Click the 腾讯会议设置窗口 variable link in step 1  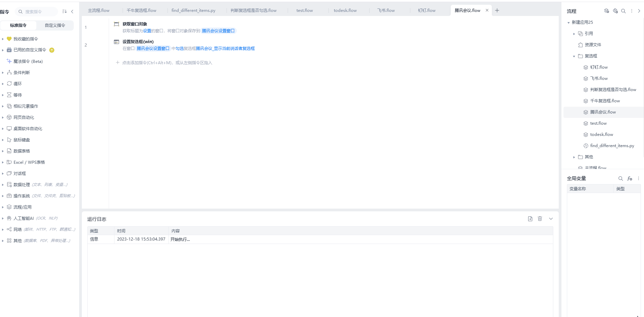[218, 31]
